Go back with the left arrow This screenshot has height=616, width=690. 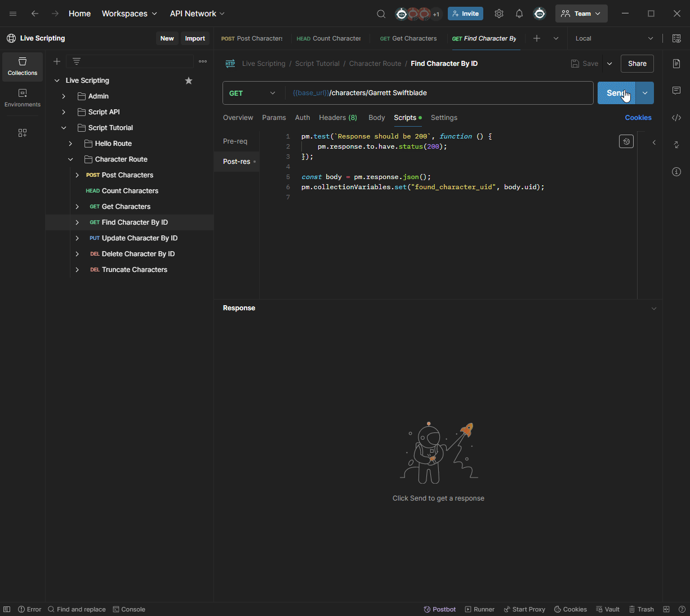pos(35,14)
